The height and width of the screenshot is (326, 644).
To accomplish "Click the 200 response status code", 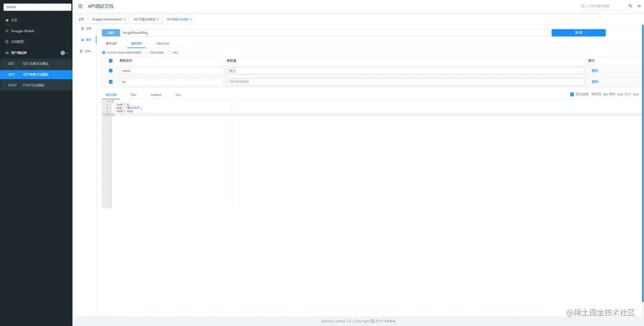I will point(605,94).
